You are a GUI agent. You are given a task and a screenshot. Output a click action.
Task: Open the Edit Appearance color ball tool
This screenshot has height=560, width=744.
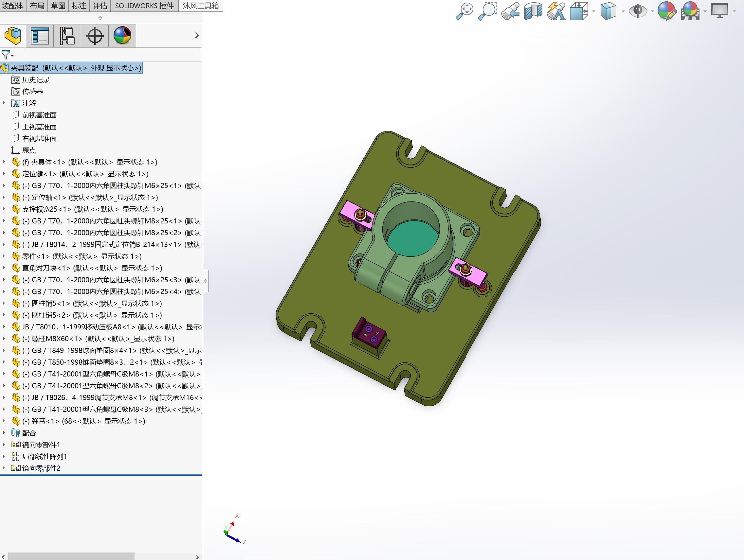tap(667, 11)
